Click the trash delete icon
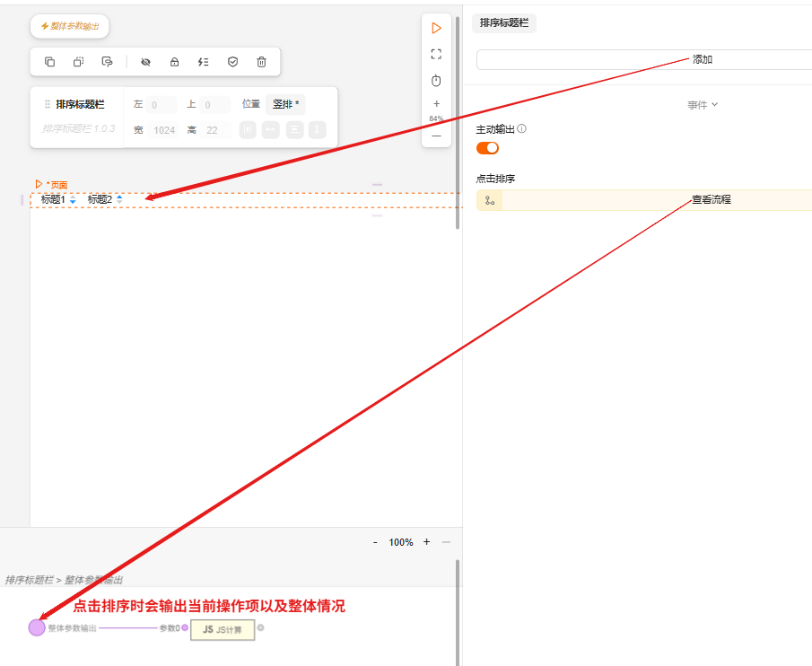Screen dimensions: 812x666 coord(261,62)
